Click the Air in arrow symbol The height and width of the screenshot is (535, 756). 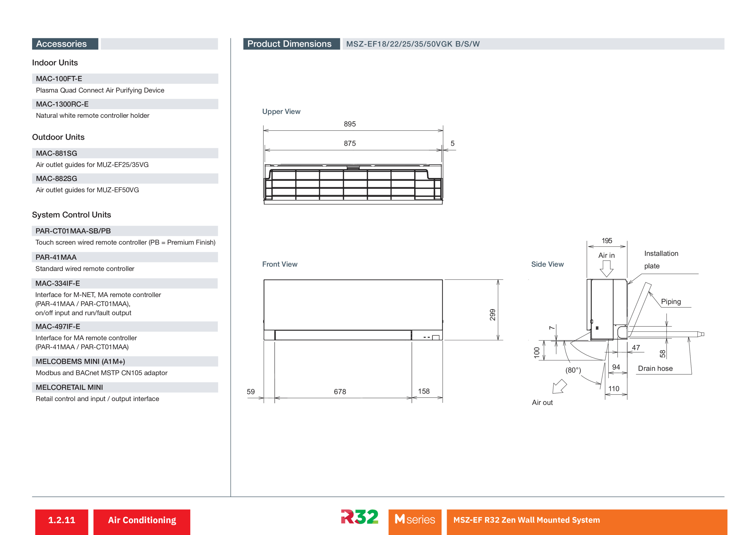pos(606,269)
